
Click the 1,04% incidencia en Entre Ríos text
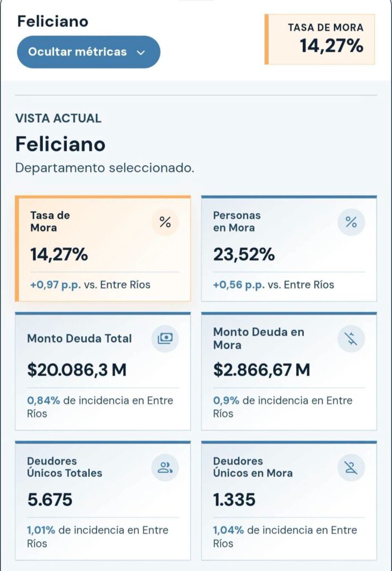(x=285, y=536)
